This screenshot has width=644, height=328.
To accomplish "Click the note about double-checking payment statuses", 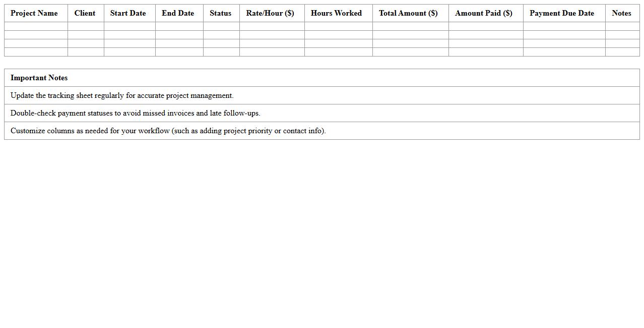I will 135,113.
